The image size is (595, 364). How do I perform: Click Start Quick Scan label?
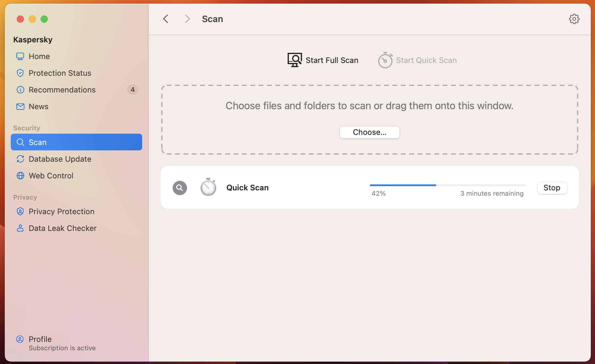pos(426,60)
